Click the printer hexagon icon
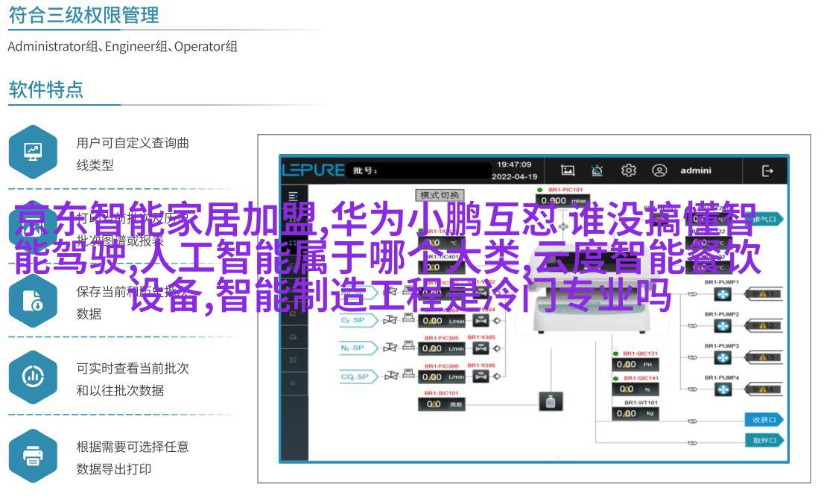This screenshot has width=824, height=504. (33, 455)
